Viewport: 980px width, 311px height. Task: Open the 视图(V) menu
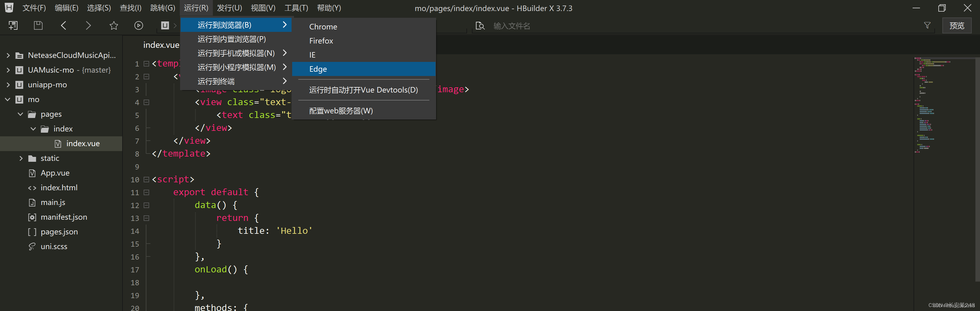coord(263,8)
